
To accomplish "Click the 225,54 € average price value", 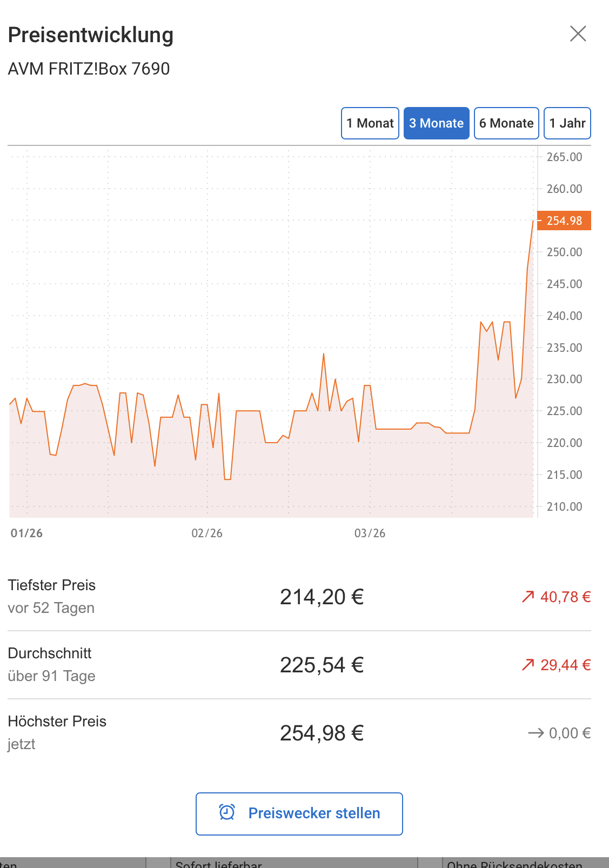I will (x=322, y=665).
